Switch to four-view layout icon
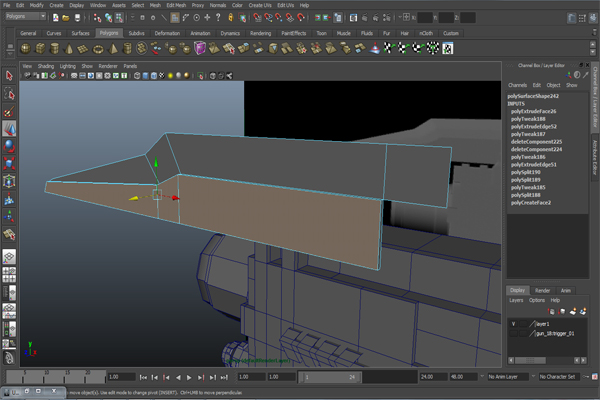 (9, 274)
